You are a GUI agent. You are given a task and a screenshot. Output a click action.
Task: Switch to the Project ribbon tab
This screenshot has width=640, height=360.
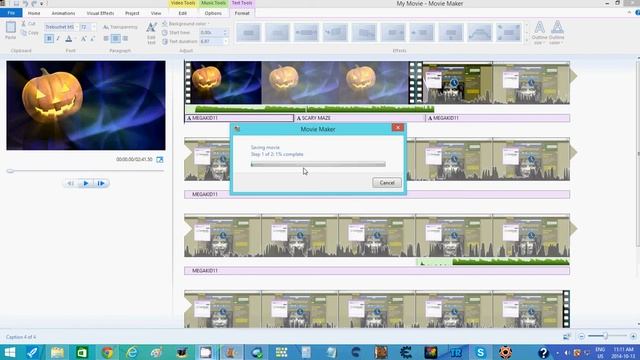tap(132, 13)
